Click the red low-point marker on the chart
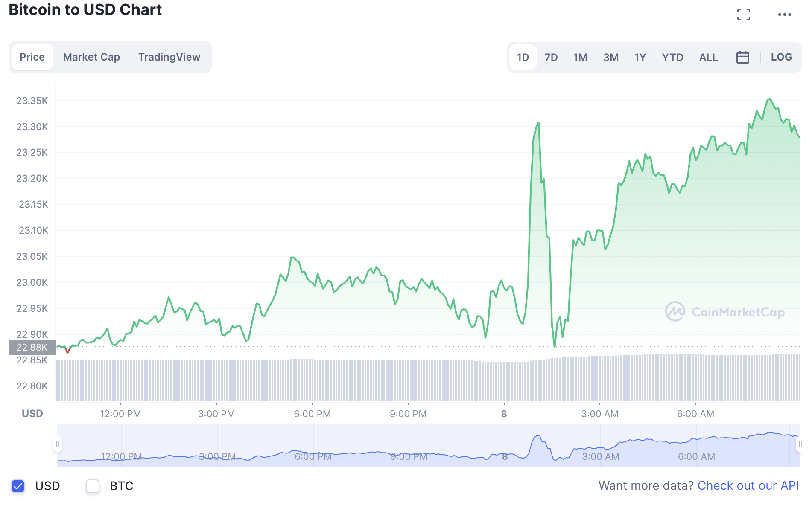This screenshot has height=505, width=812. 67,351
